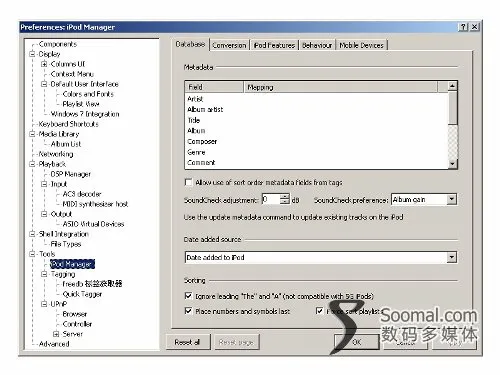This screenshot has height=375, width=500.
Task: Select DSP Manager tree item
Action: (70, 174)
